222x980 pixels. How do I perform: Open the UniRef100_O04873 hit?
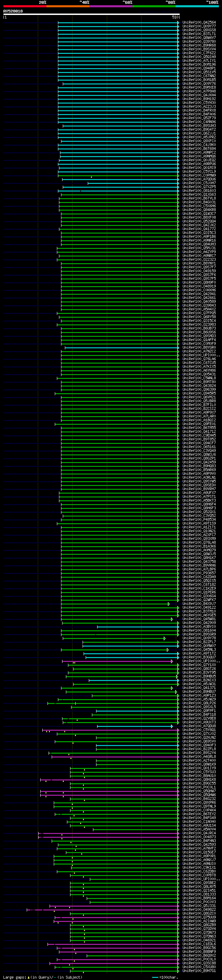coord(199,837)
